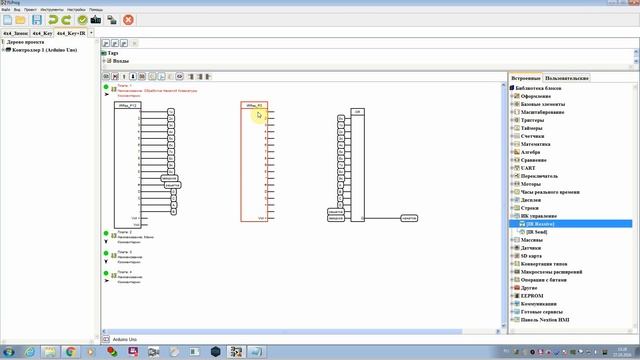The image size is (640, 360).
Task: Expand board 2 with its arrow marker
Action: point(106,241)
